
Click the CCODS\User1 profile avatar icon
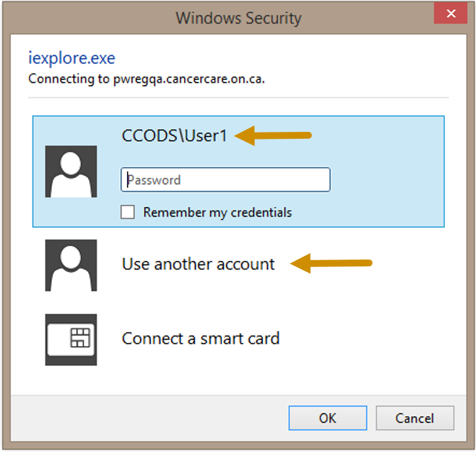[71, 171]
